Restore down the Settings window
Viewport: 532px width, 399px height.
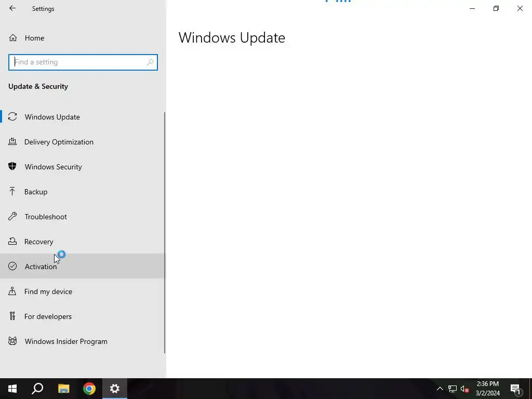[x=496, y=8]
